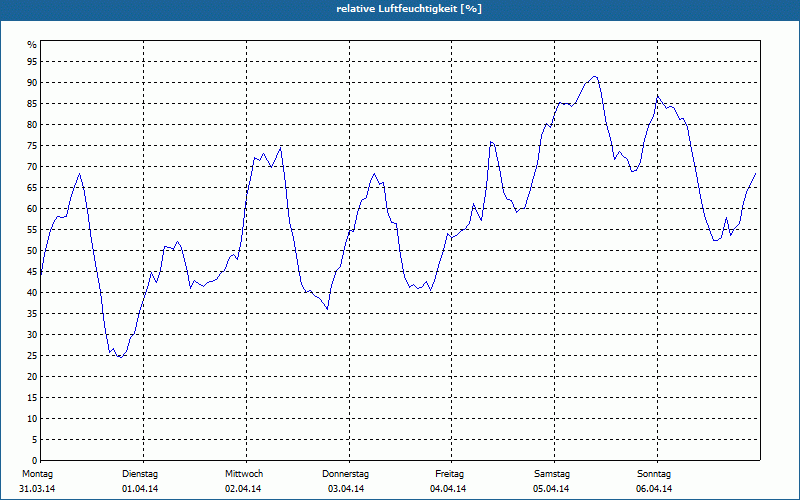Click the 25 y-axis value
The image size is (800, 500).
click(32, 356)
